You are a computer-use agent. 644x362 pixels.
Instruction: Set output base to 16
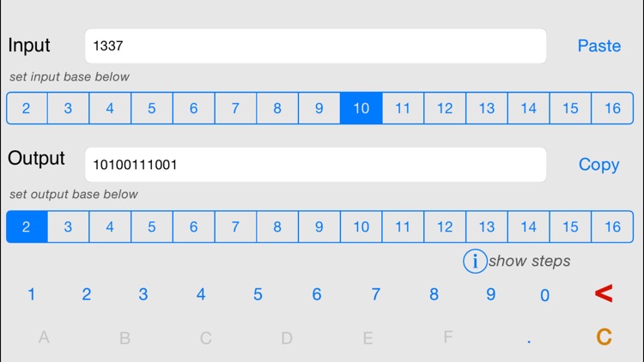pos(612,226)
